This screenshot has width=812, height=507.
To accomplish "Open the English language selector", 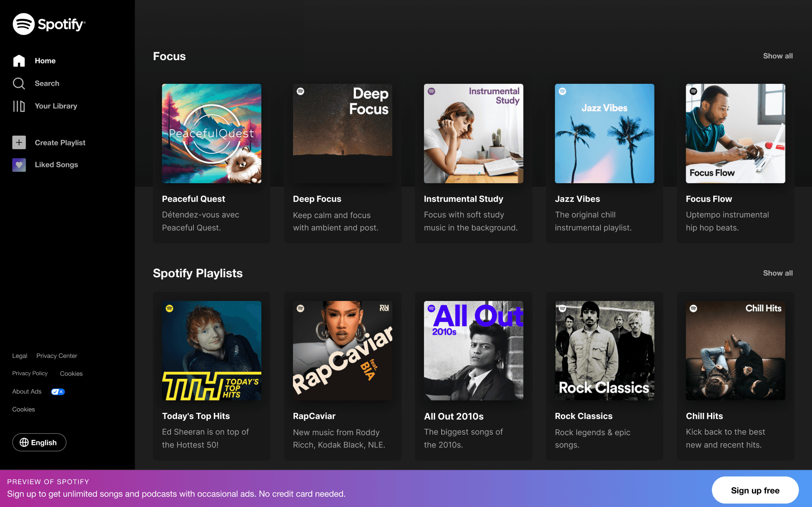I will coord(39,443).
